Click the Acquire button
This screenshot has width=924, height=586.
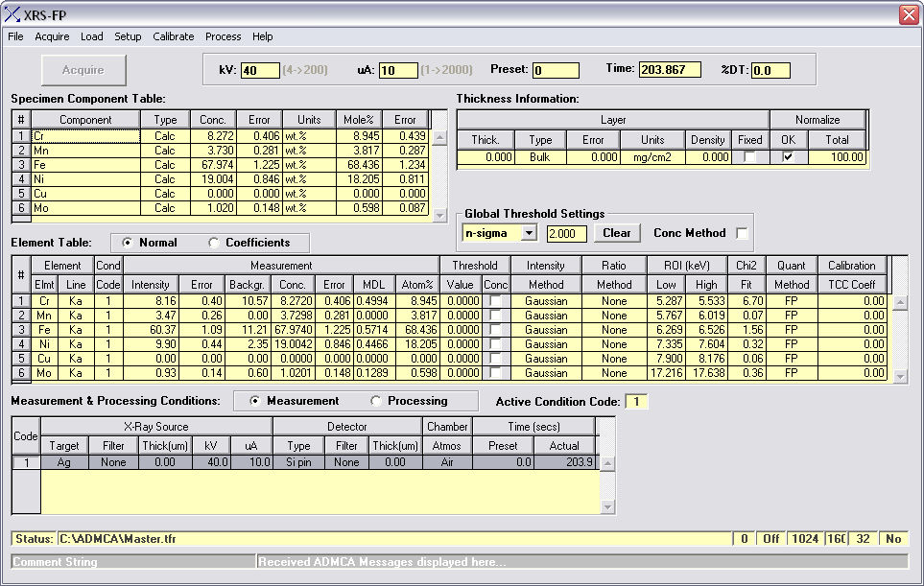tap(82, 69)
